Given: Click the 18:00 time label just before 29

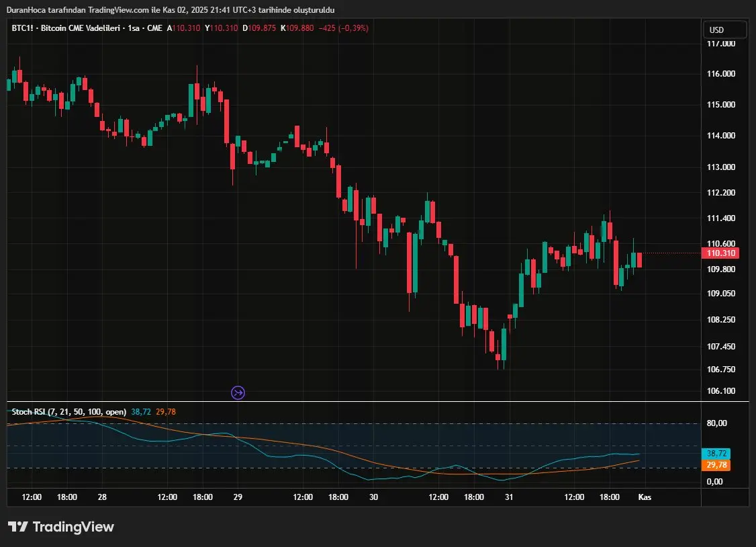Looking at the screenshot, I should point(203,497).
